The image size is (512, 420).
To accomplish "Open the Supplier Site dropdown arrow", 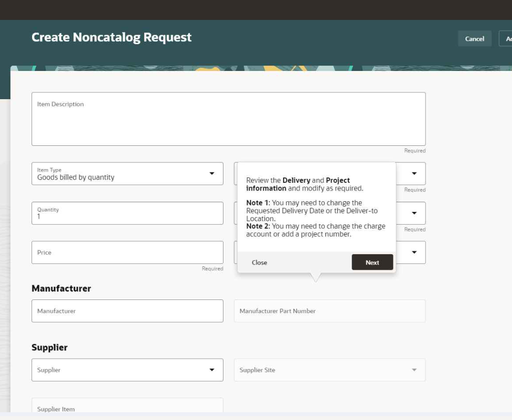I will pos(414,370).
